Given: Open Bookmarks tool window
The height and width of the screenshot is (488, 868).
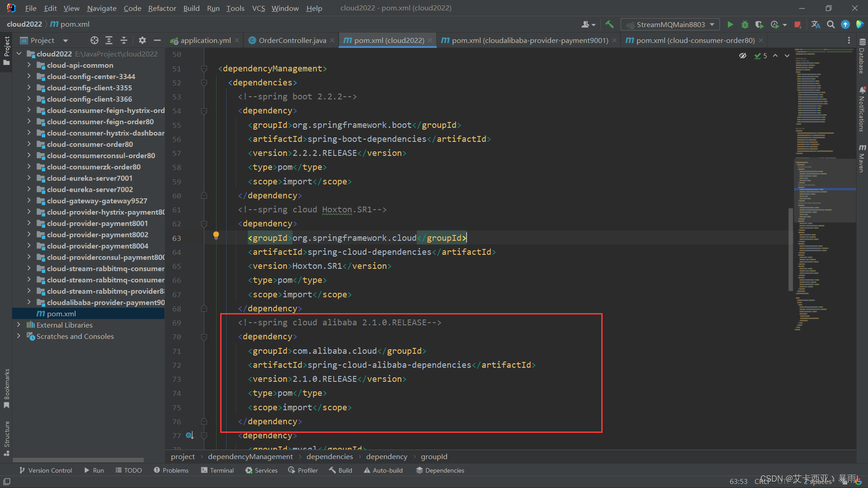Looking at the screenshot, I should 6,389.
